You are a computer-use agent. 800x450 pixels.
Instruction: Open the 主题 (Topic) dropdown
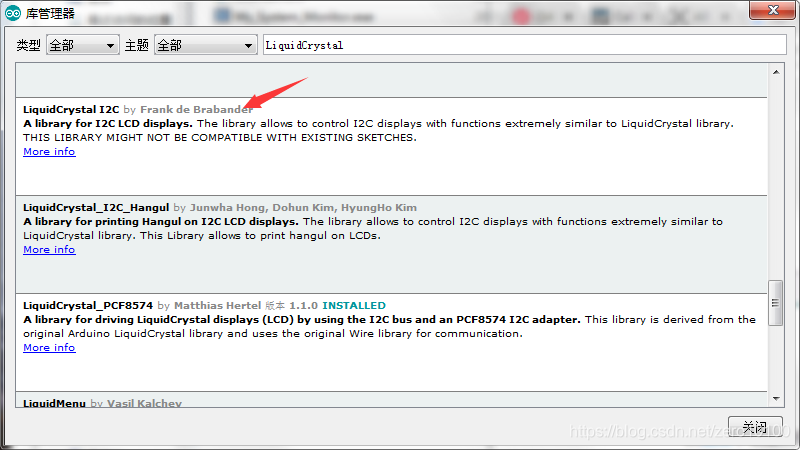click(205, 45)
